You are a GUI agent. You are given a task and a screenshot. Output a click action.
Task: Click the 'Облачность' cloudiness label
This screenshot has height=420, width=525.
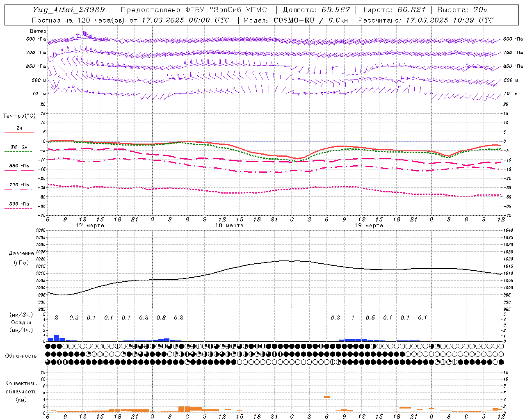pos(21,356)
